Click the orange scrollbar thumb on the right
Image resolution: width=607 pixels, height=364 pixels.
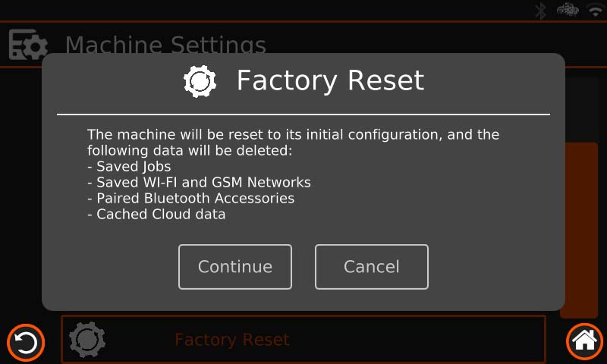click(580, 230)
